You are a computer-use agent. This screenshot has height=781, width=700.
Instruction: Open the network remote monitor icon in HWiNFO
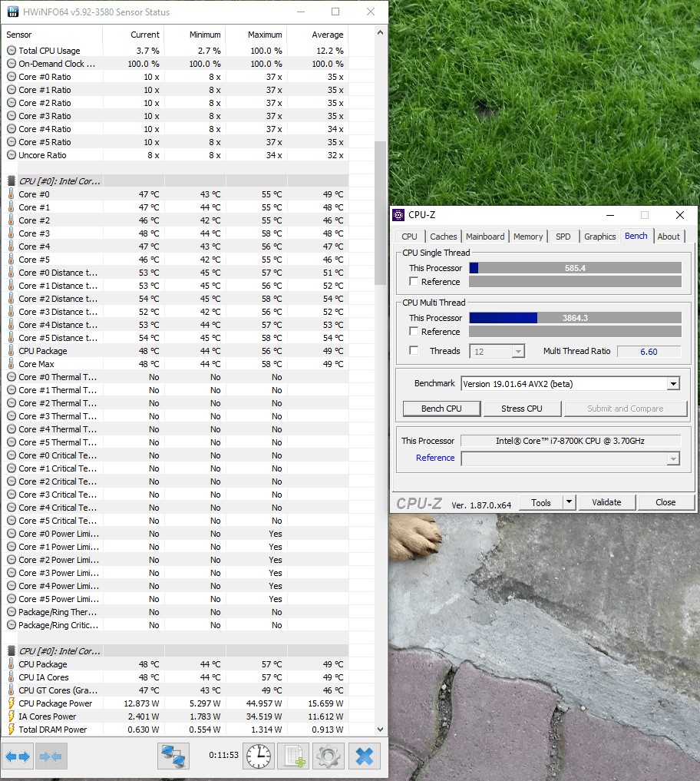pos(173,756)
